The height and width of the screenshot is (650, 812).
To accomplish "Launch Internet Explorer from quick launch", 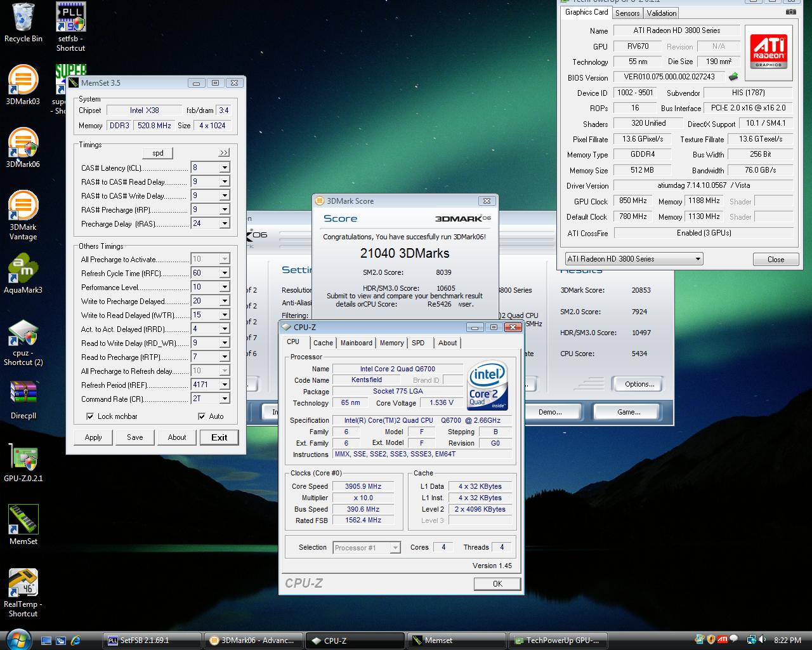I will [x=76, y=640].
